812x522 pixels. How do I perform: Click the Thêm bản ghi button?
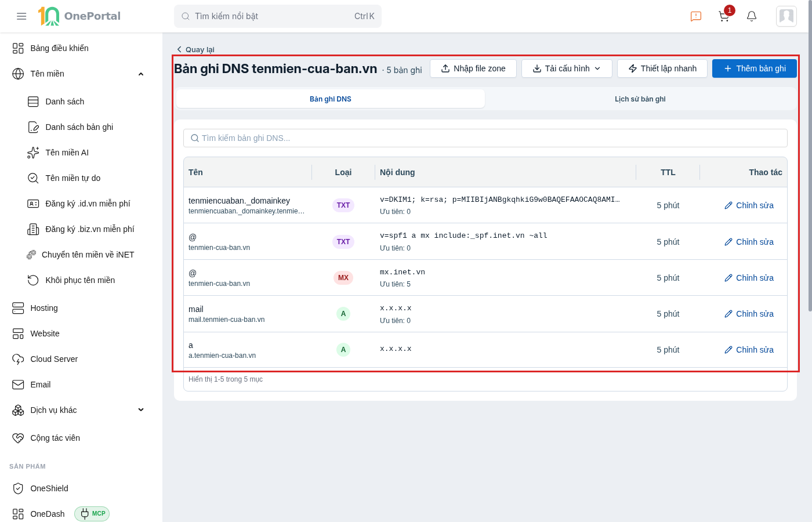coord(755,68)
